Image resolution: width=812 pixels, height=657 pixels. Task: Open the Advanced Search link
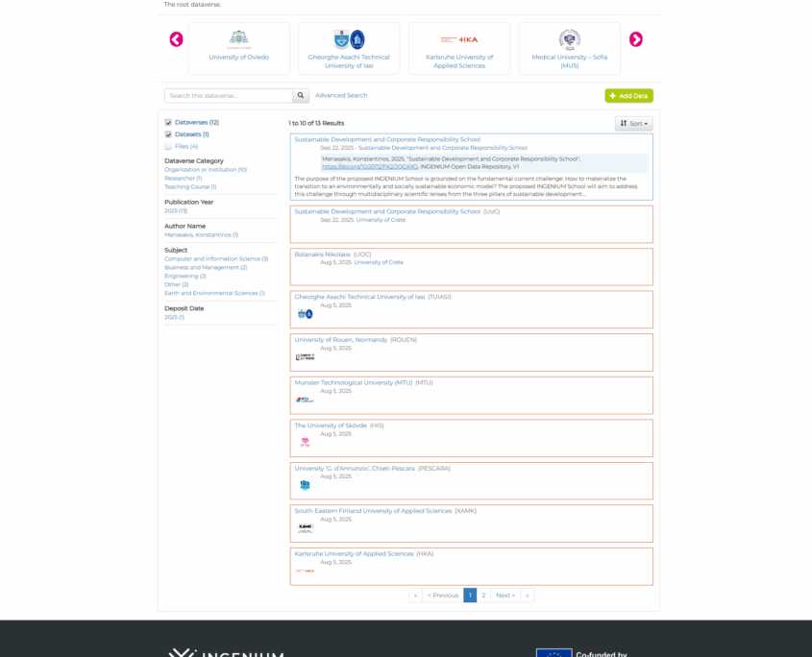[x=341, y=96]
